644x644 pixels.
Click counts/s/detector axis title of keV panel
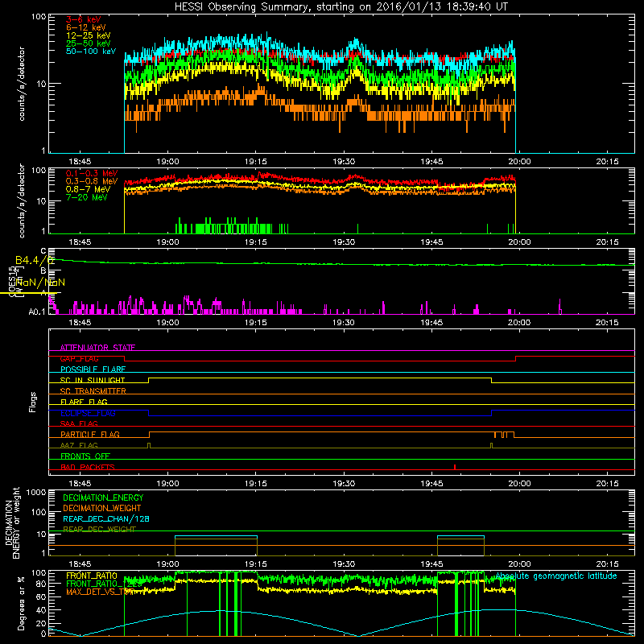point(22,84)
